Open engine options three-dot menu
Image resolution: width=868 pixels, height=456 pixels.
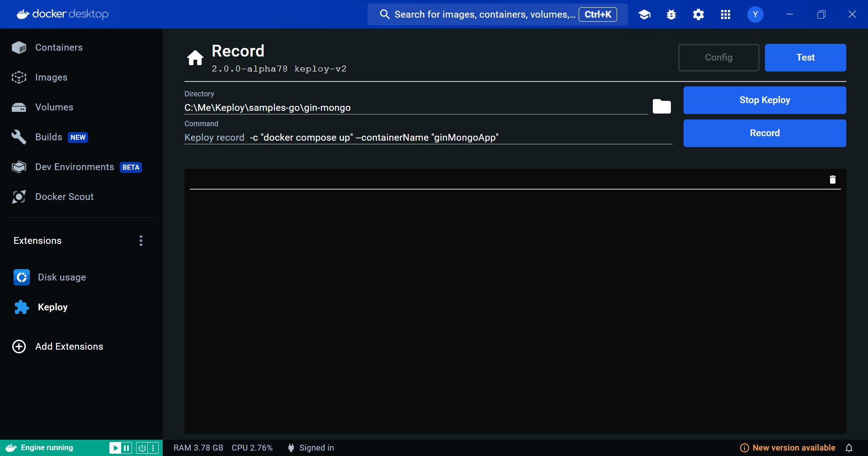point(153,448)
